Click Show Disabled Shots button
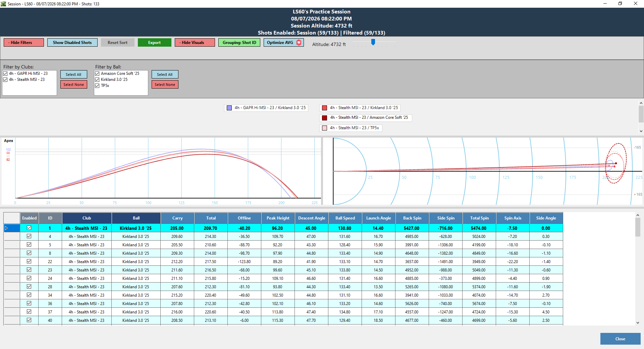The image size is (644, 349). (x=72, y=42)
